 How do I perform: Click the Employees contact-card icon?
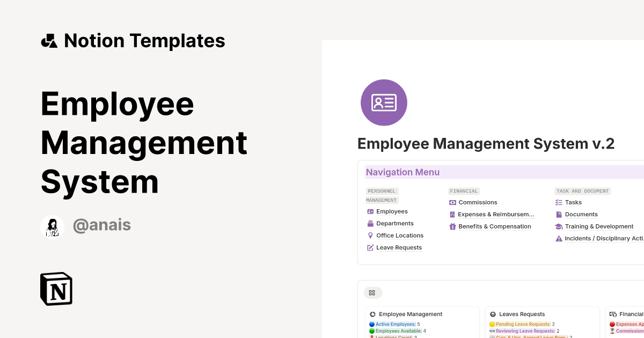(369, 211)
